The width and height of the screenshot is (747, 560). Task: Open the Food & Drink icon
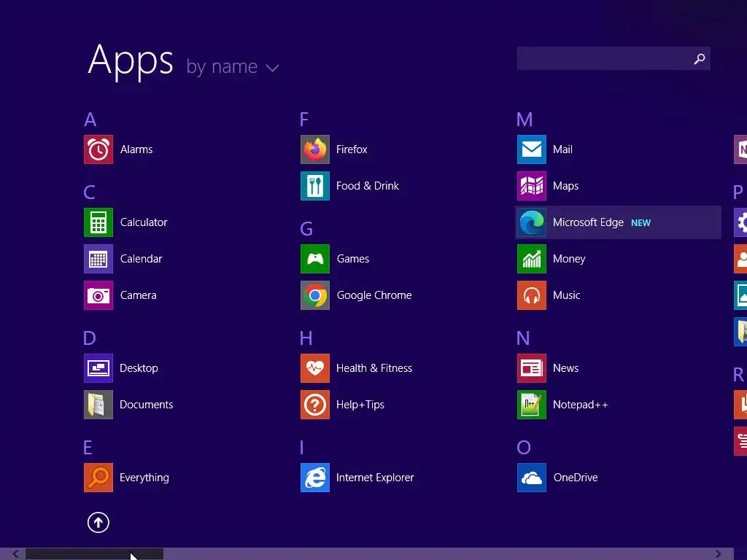315,186
